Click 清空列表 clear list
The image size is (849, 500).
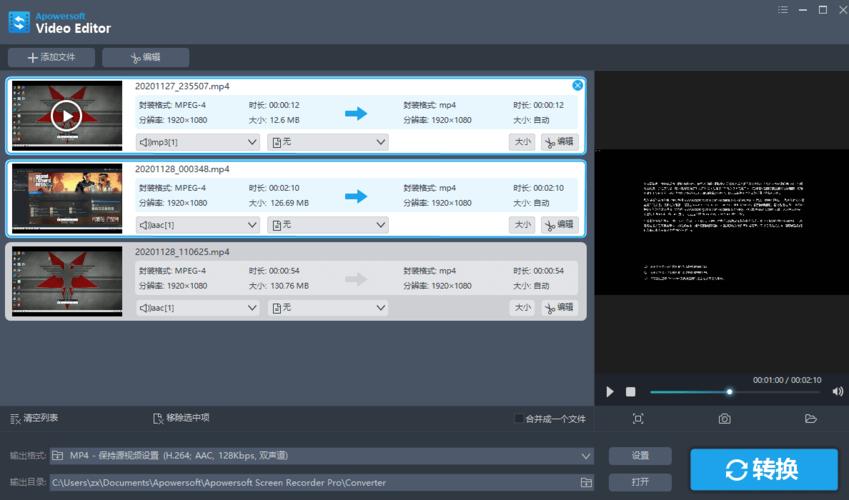[34, 418]
